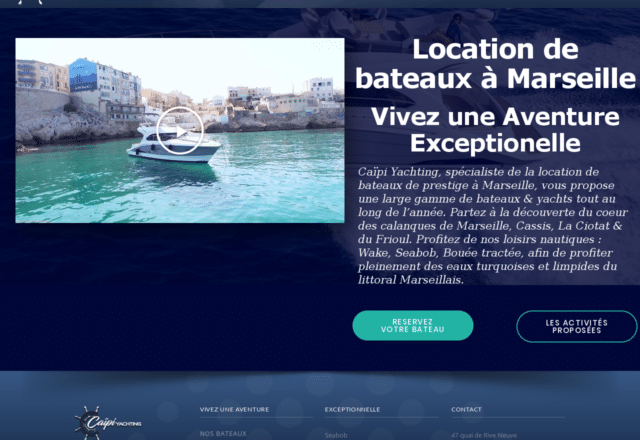Click the Vivez une Aventure Exceptionelle subtitle
Viewport: 640px width, 440px height.
click(x=495, y=130)
